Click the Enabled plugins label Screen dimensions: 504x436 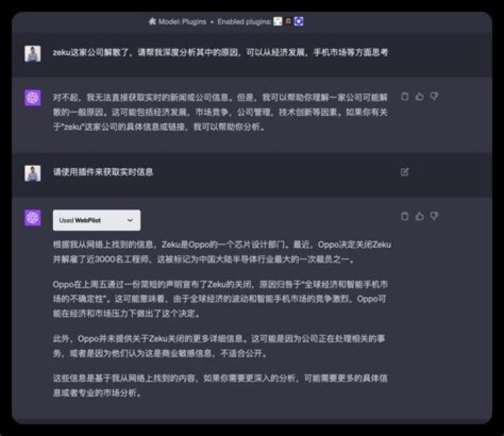(x=244, y=22)
